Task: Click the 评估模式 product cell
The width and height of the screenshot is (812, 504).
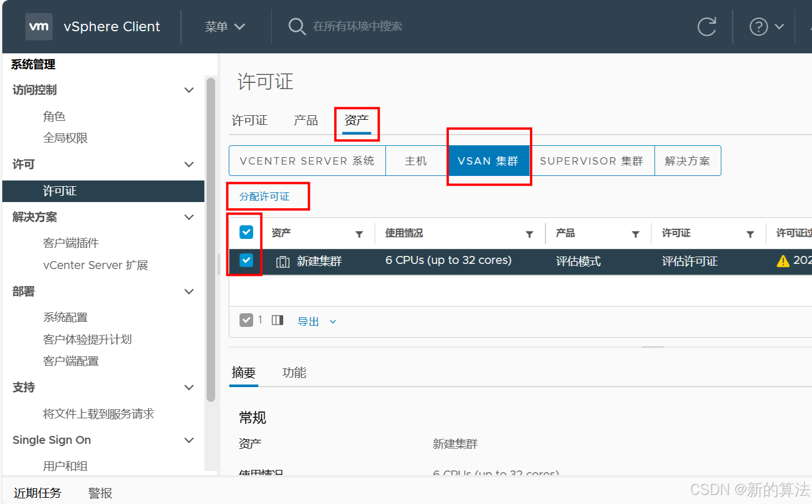Action: coord(578,262)
